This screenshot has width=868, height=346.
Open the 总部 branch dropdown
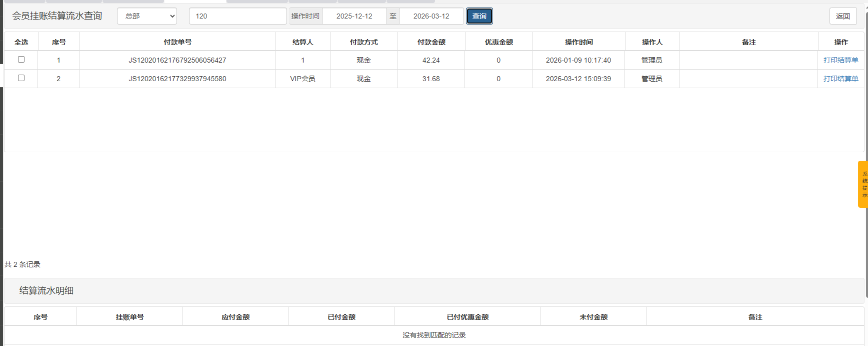(147, 16)
